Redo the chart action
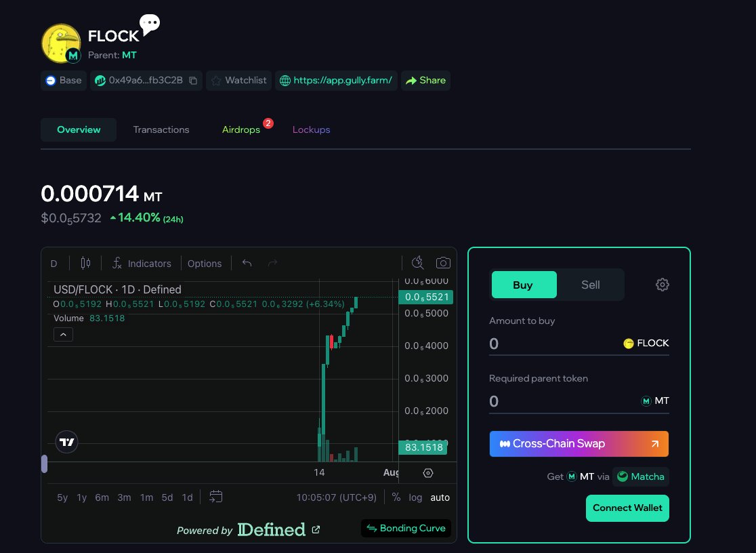The height and width of the screenshot is (553, 756). 272,263
